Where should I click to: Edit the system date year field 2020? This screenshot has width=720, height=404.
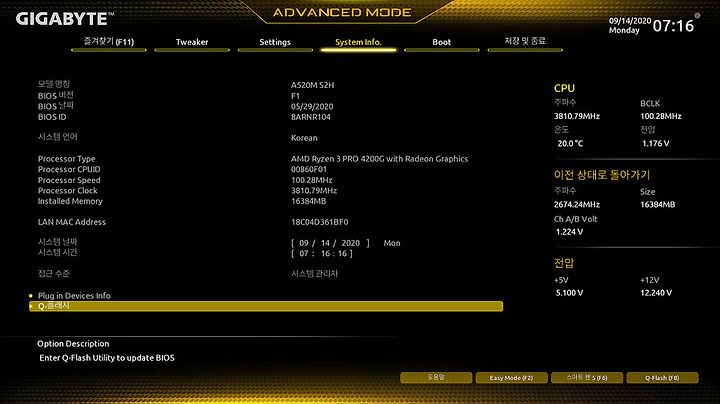pyautogui.click(x=350, y=243)
